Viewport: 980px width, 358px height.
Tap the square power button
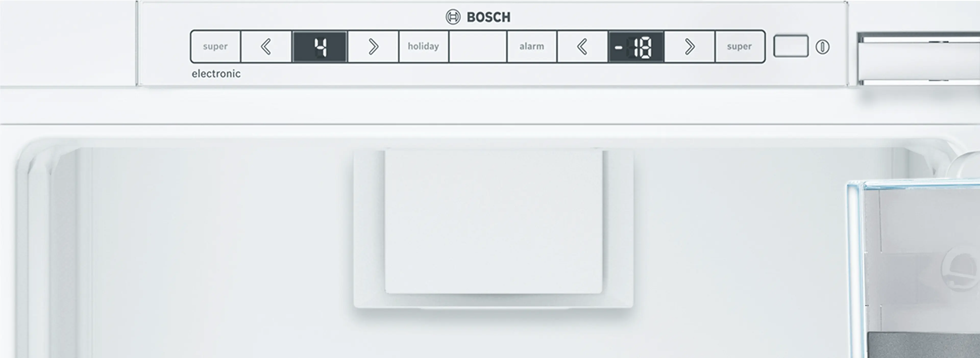point(791,46)
